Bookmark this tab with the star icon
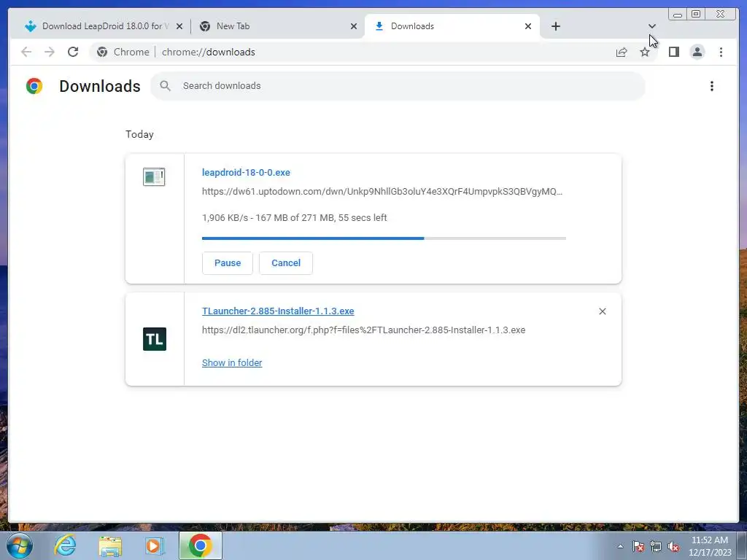Screen dimensions: 747x560 645,52
